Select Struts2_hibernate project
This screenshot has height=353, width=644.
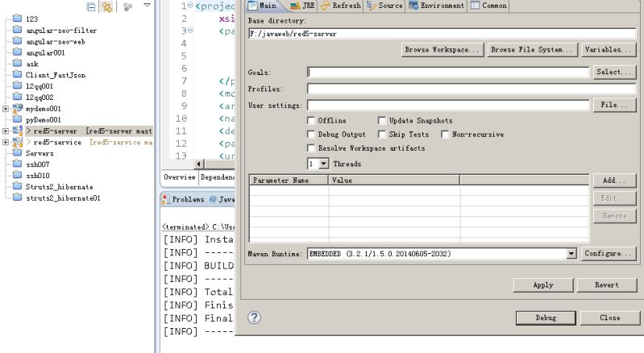pyautogui.click(x=59, y=187)
